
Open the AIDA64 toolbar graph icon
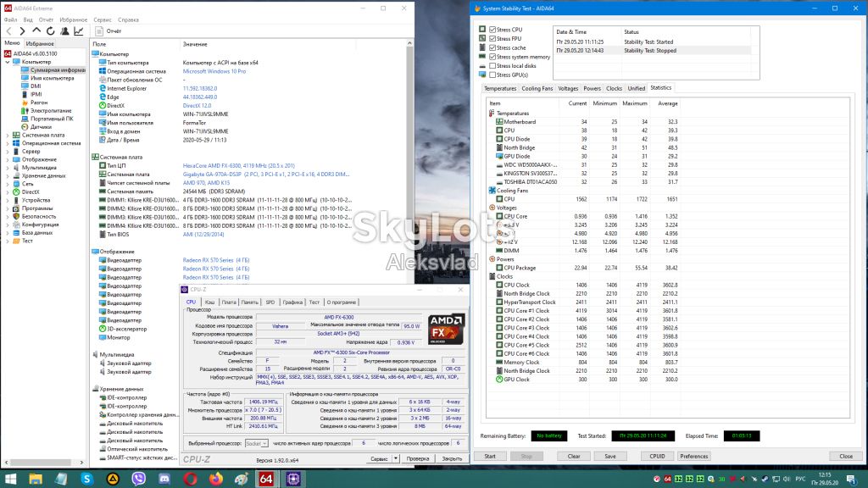tap(79, 31)
